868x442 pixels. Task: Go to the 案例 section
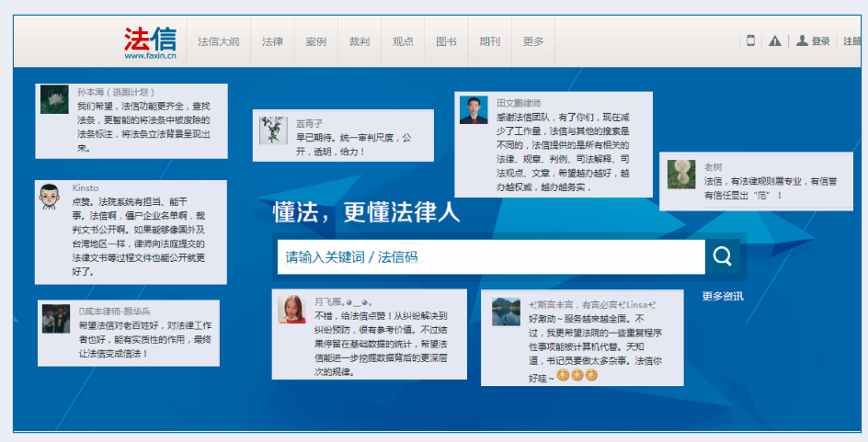click(x=316, y=41)
